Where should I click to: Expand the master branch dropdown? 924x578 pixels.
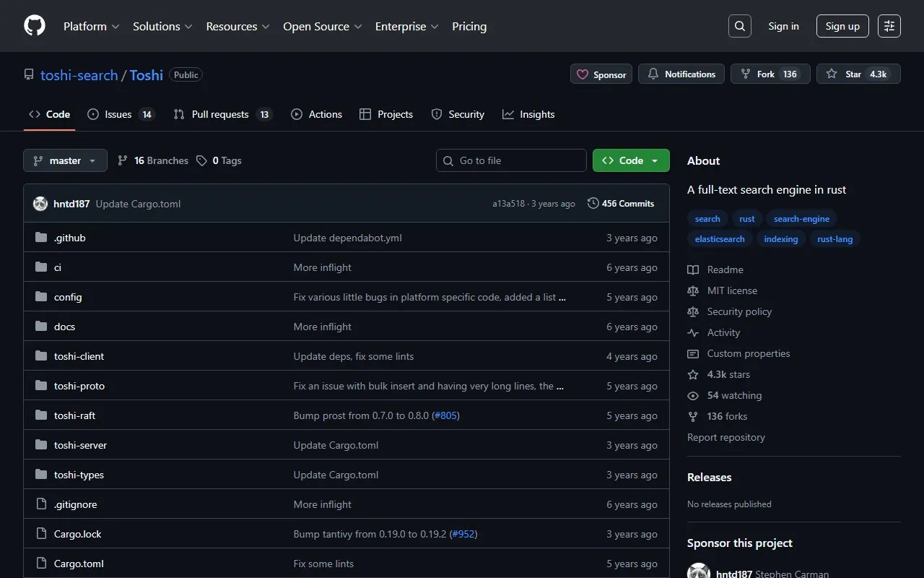(x=65, y=160)
